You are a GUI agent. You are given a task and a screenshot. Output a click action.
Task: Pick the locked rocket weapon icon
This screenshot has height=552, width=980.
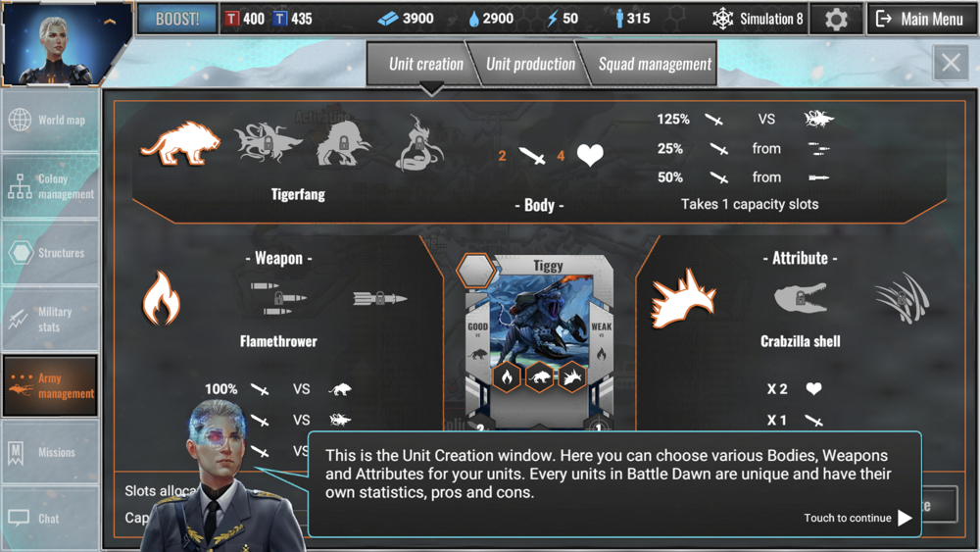click(x=379, y=299)
